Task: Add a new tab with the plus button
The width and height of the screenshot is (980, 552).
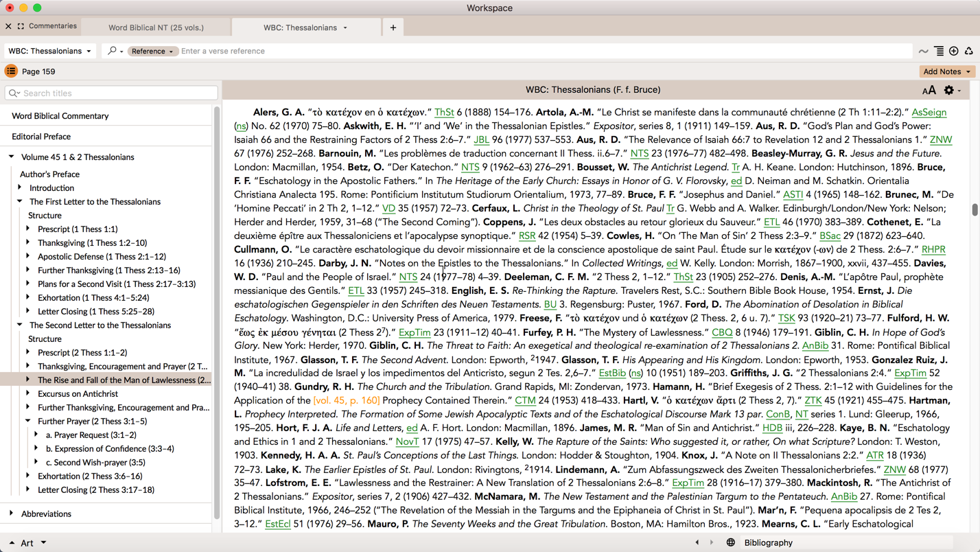Action: pos(393,27)
